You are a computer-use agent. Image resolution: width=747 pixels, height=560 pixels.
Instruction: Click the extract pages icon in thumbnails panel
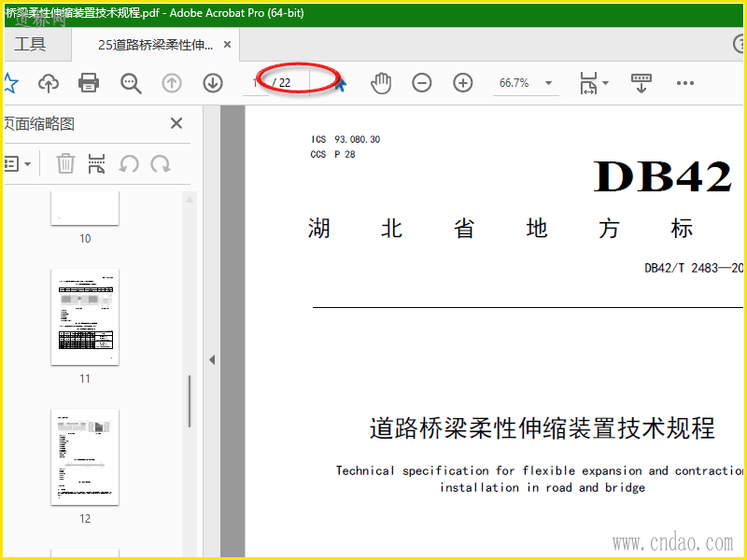[97, 164]
